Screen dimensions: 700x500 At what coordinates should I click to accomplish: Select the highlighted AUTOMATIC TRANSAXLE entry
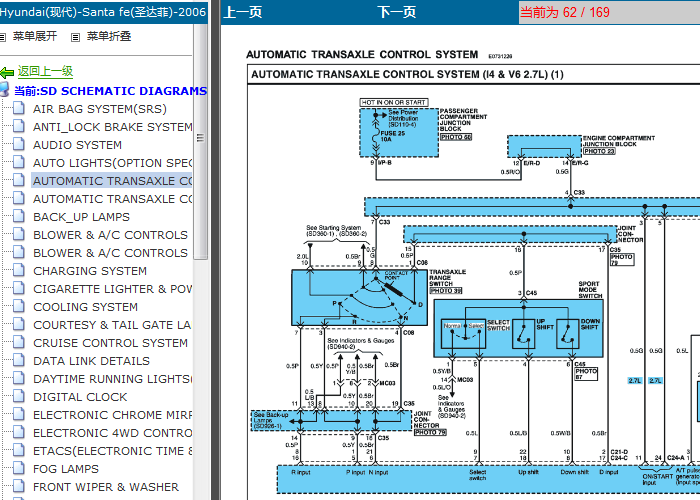112,181
